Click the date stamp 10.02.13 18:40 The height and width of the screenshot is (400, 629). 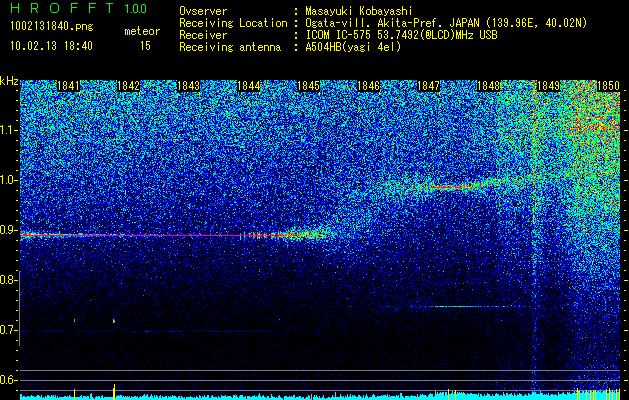click(51, 46)
